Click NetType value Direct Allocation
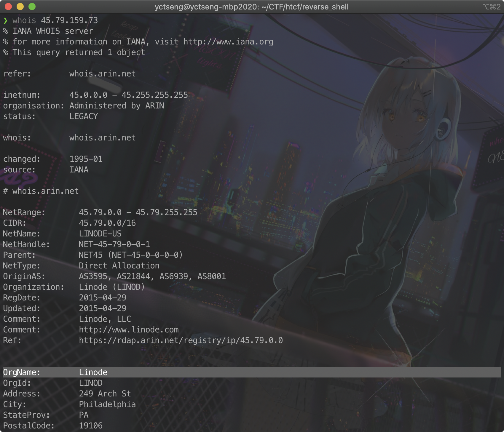Screen dimensions: 504x432 (119, 266)
